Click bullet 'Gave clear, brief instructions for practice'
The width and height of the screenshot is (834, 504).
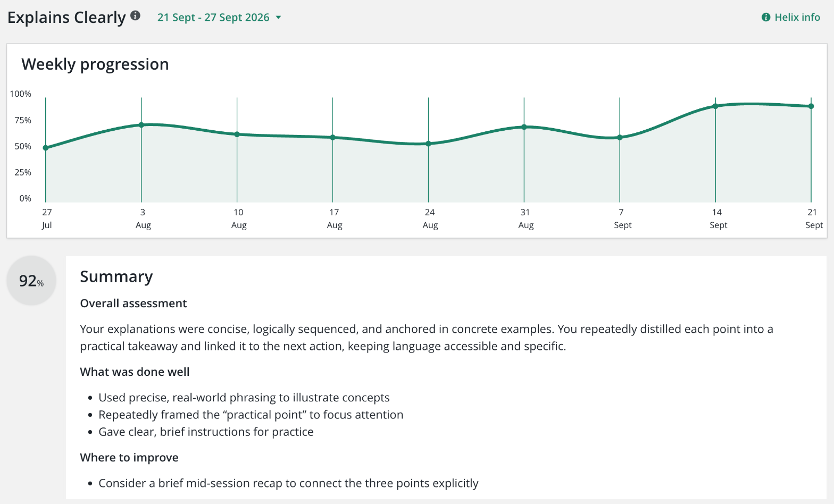pos(206,432)
